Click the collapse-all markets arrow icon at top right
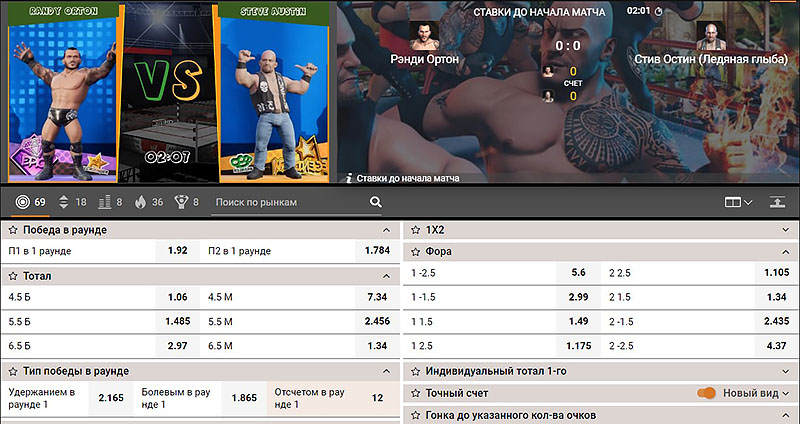Viewport: 800px width, 424px height. click(x=777, y=202)
